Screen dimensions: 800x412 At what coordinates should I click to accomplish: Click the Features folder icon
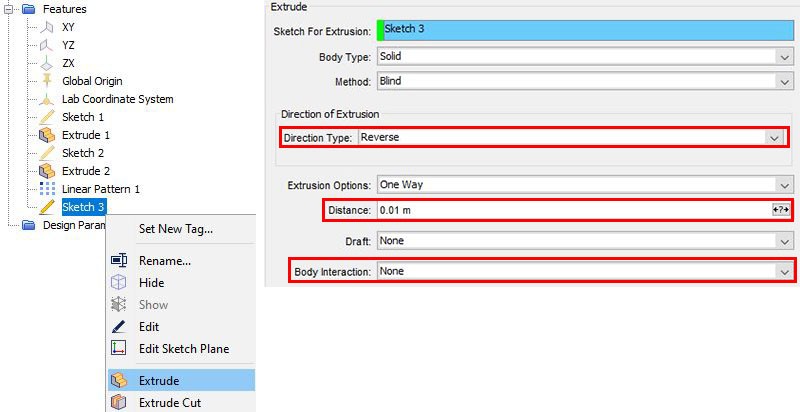point(28,9)
